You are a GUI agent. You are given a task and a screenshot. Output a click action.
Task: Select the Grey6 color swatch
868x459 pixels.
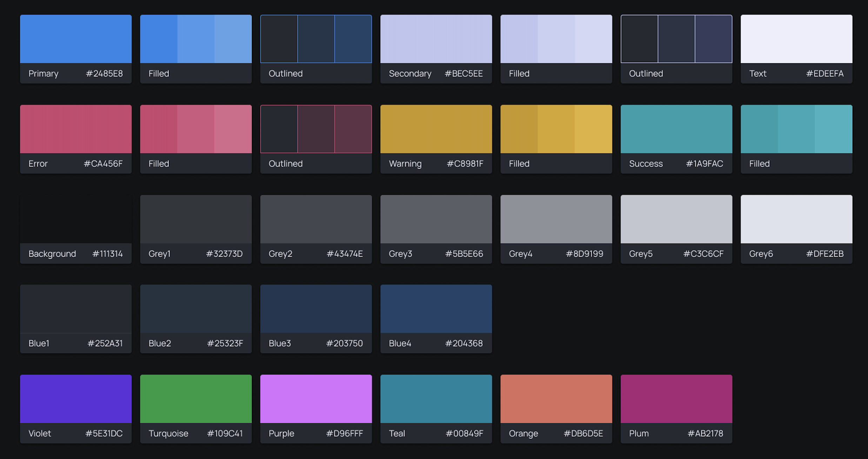[796, 219]
